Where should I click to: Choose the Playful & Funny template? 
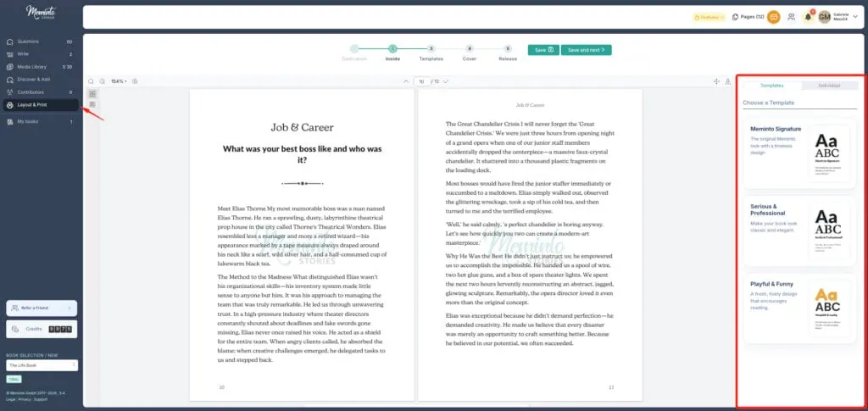(800, 308)
